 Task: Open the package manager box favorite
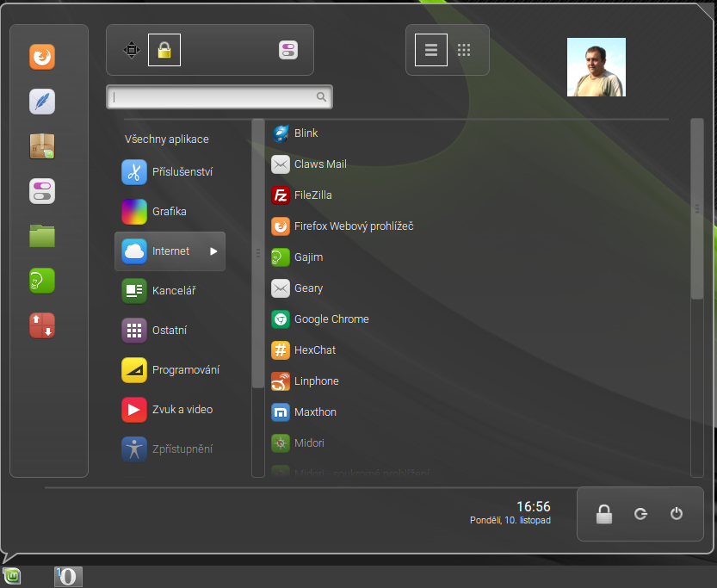42,146
